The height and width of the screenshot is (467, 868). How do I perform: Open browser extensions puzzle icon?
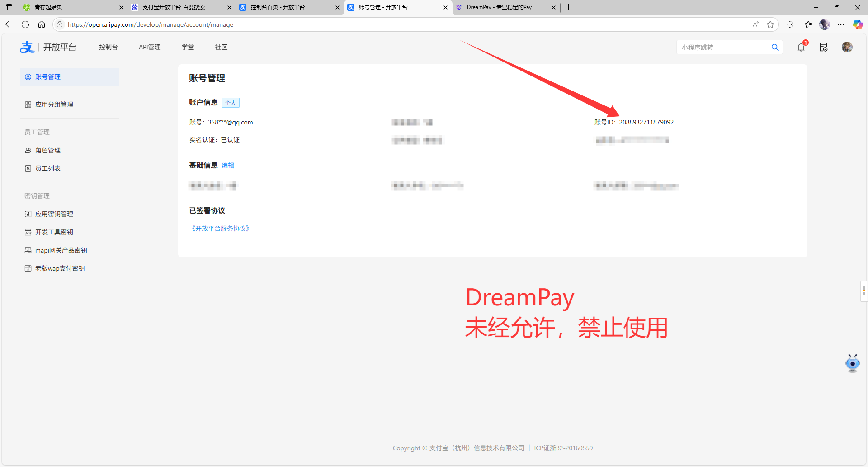(790, 24)
